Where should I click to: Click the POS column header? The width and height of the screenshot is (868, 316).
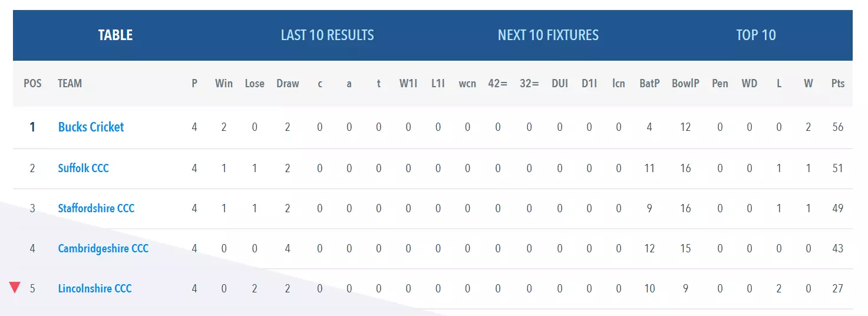pyautogui.click(x=32, y=83)
